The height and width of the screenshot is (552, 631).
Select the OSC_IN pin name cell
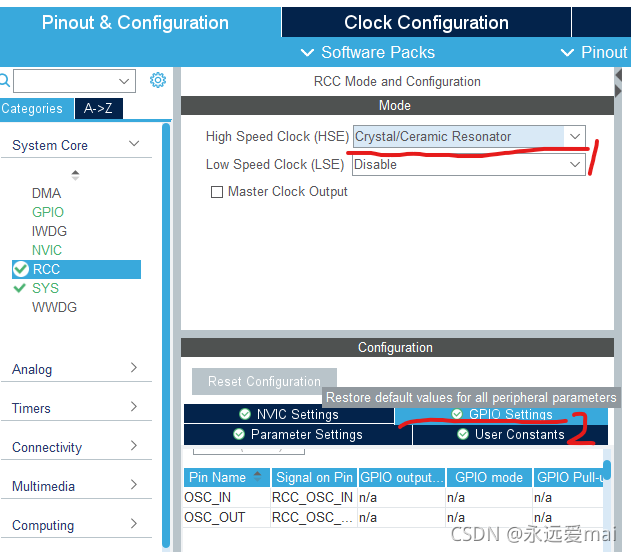coord(227,497)
